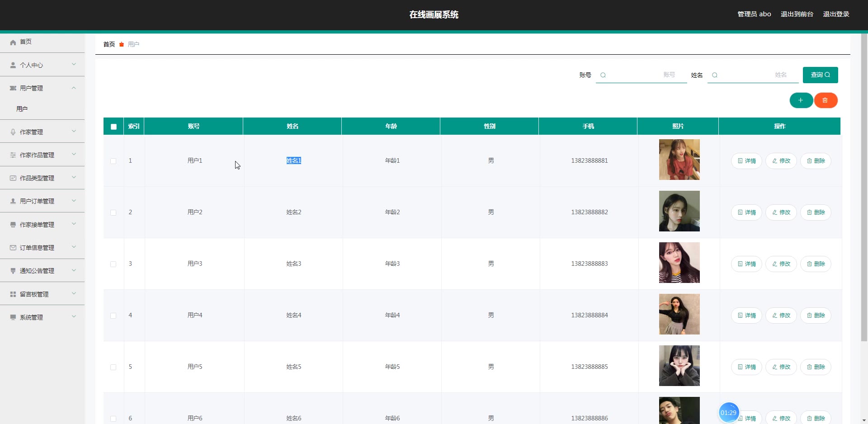This screenshot has width=868, height=424.
Task: Go to 首页 via breadcrumb
Action: (109, 44)
